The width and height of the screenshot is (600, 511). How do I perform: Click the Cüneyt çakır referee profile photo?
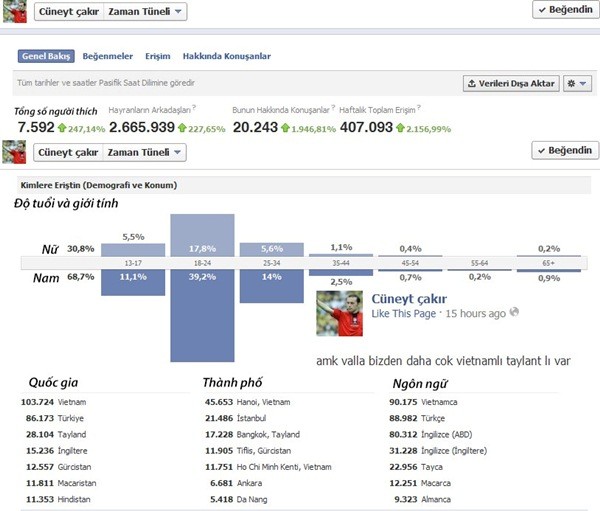pyautogui.click(x=339, y=313)
